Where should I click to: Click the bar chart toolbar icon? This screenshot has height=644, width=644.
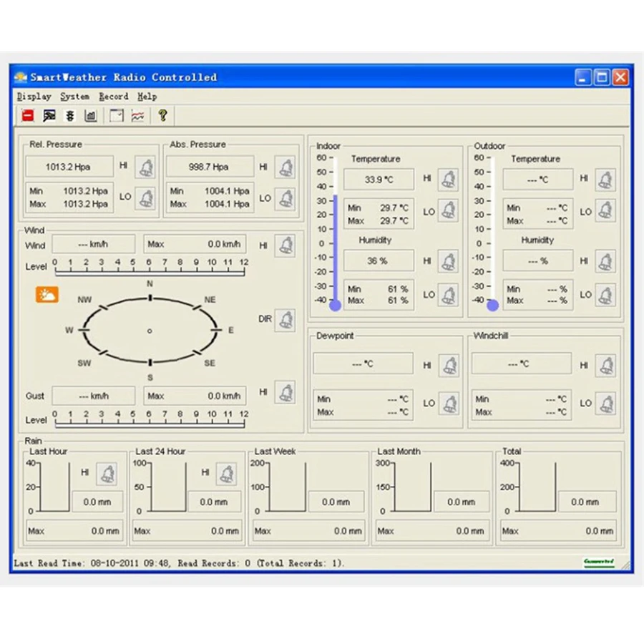pos(91,115)
